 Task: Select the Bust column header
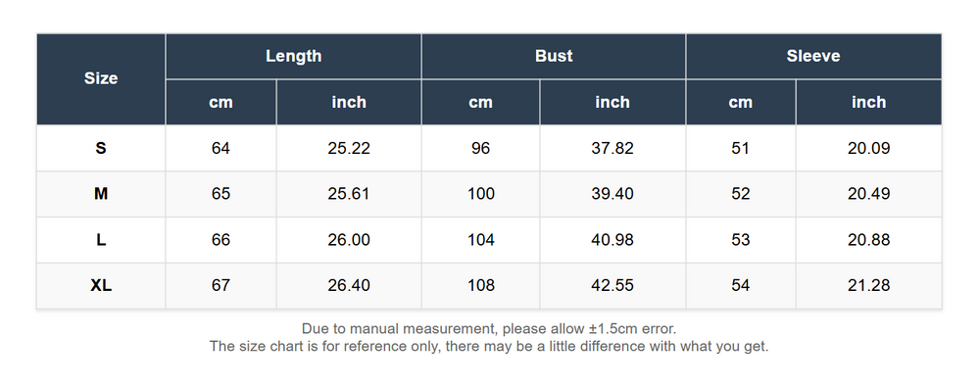coord(554,56)
